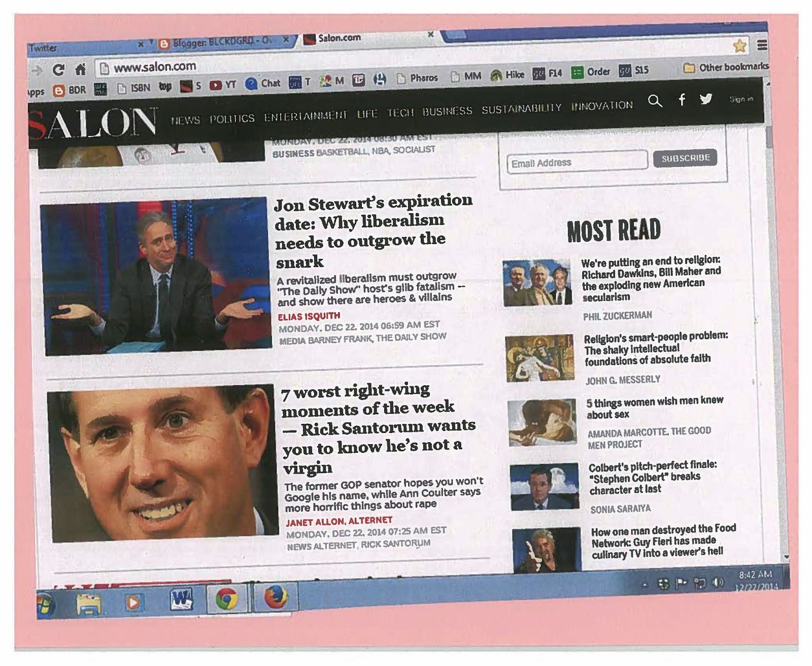Open the Guy Fieri Food Network article
Viewport: 812px width, 666px height.
pos(664,541)
